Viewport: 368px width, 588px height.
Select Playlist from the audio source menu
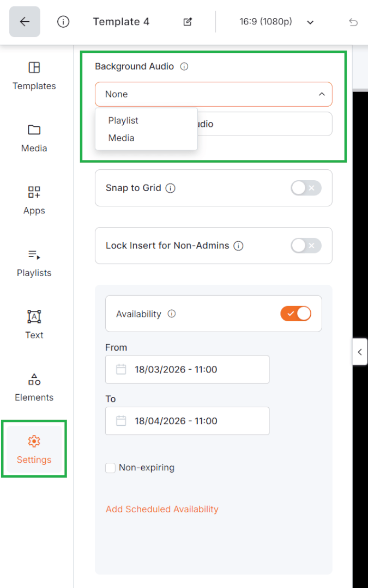coord(123,120)
